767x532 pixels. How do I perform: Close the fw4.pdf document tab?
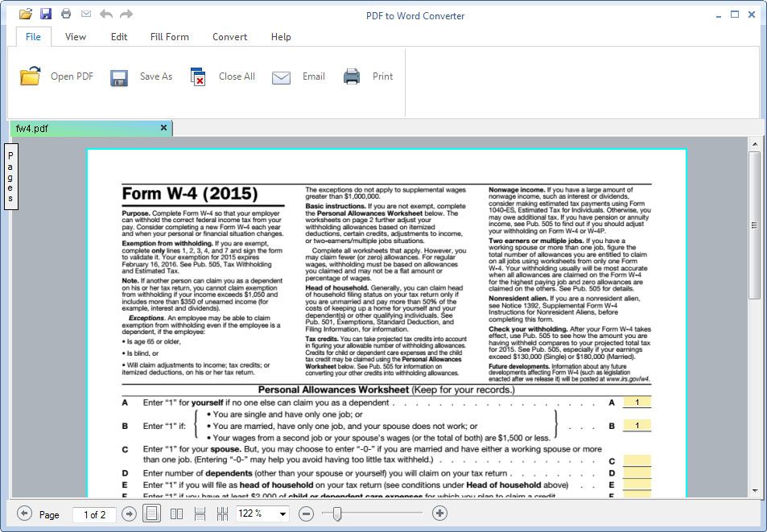pos(164,128)
